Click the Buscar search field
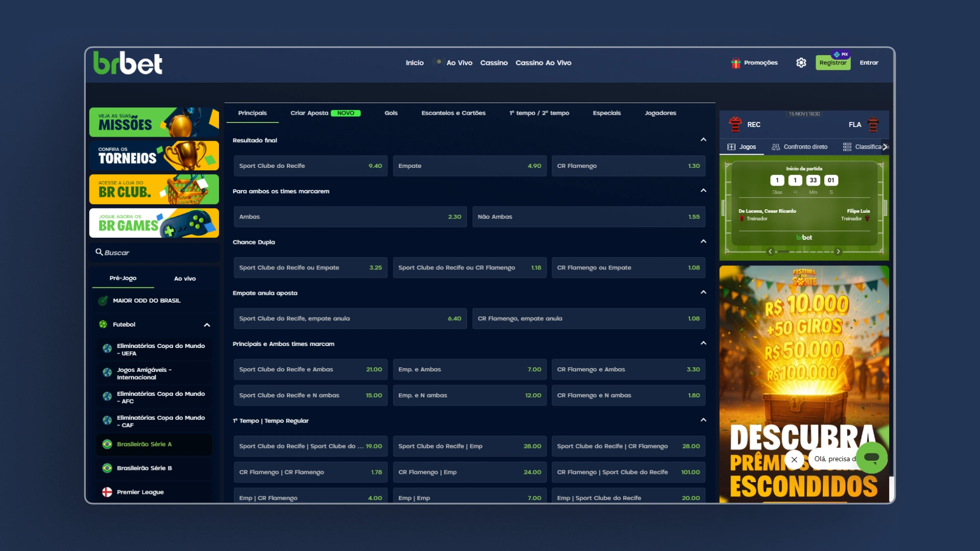This screenshot has width=980, height=551. [154, 253]
